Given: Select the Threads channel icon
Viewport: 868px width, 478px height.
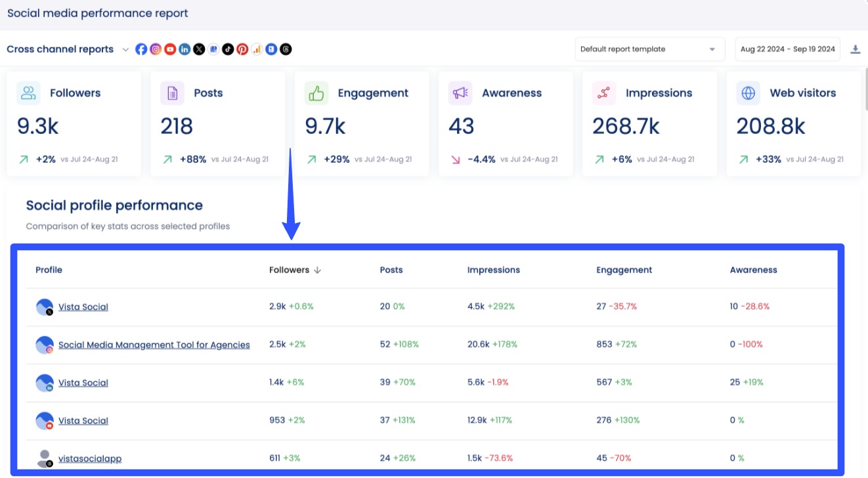Looking at the screenshot, I should pyautogui.click(x=286, y=49).
